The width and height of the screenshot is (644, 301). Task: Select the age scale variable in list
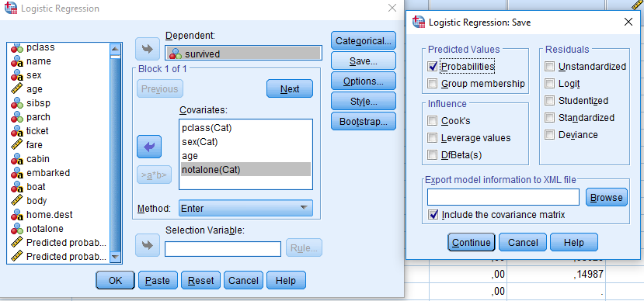click(x=34, y=89)
